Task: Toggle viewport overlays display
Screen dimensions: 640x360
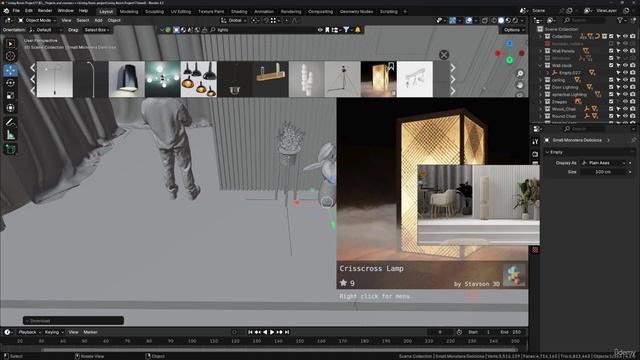Action: coord(469,20)
